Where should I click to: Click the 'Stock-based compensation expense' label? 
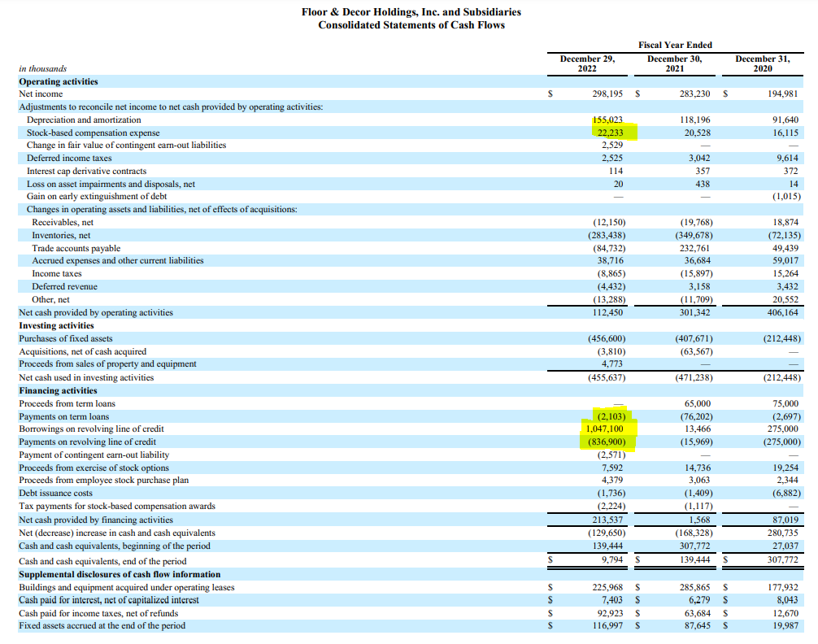[x=94, y=133]
